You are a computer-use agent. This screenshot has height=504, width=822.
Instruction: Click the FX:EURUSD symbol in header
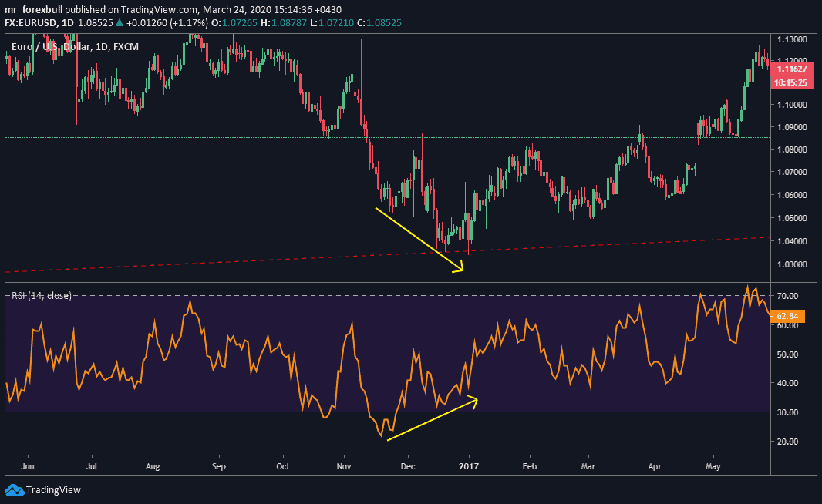pyautogui.click(x=27, y=22)
